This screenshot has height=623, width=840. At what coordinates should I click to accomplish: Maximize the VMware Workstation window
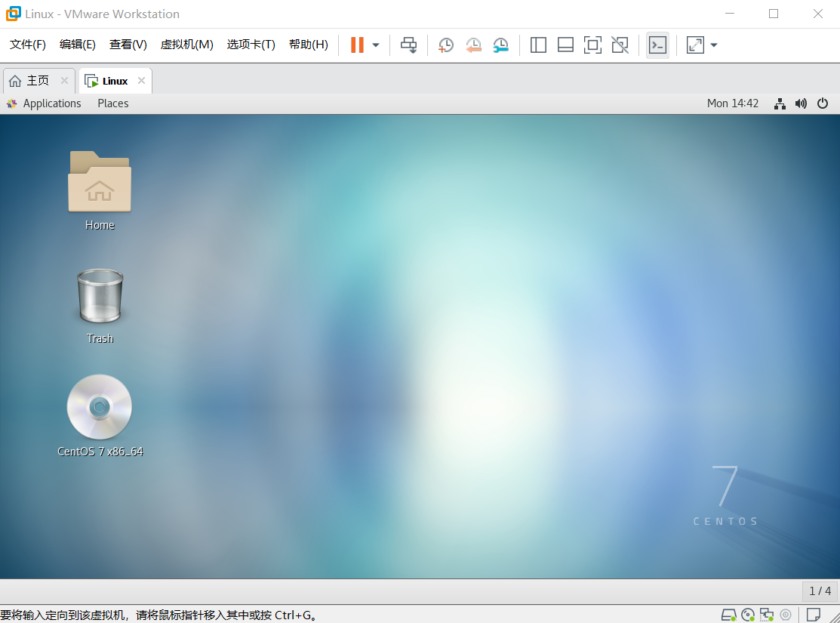(x=774, y=14)
